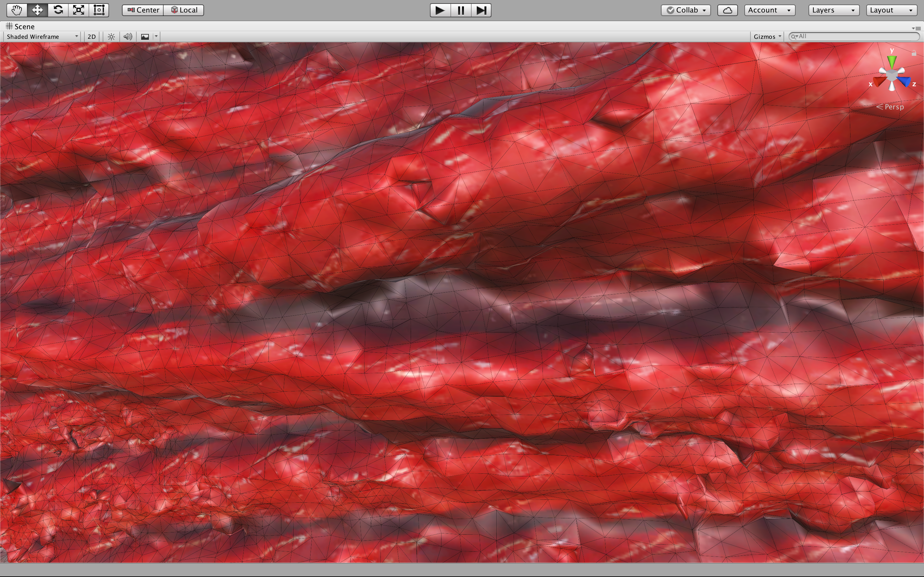Select the Scale tool

tap(79, 10)
